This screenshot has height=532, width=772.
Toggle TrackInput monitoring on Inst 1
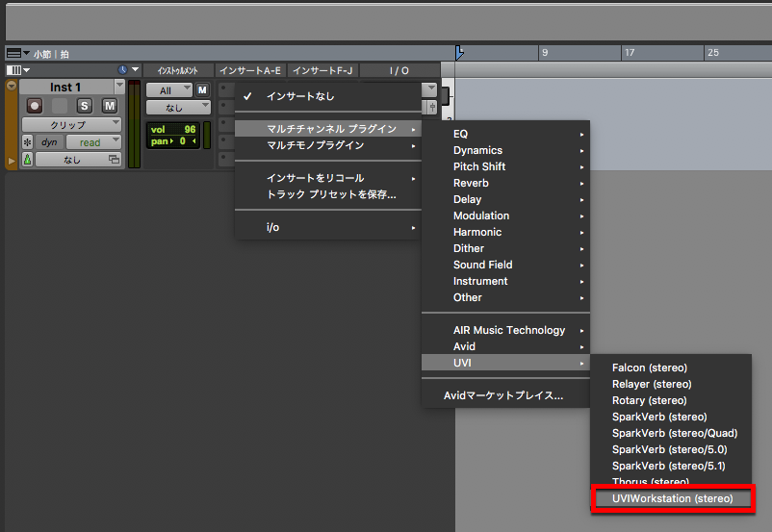pyautogui.click(x=60, y=106)
